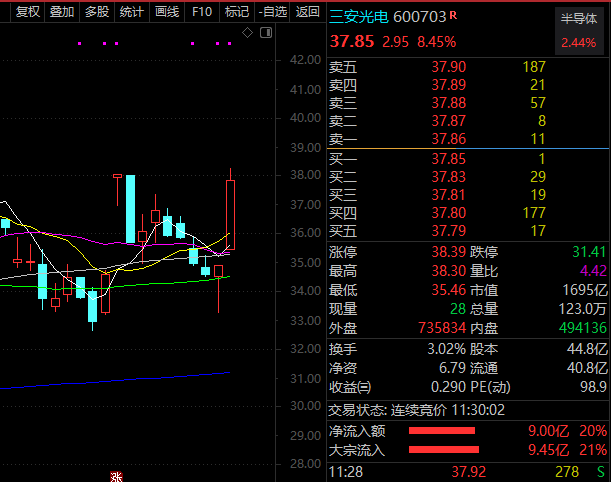Click the stock code 600703
The height and width of the screenshot is (482, 611).
point(419,17)
